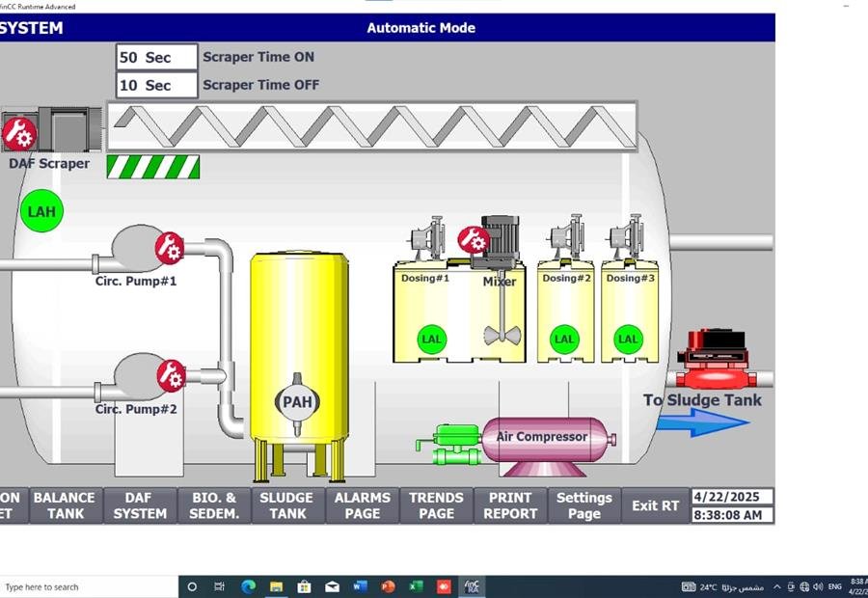
Task: Click the PRINT REPORT button
Action: tap(510, 505)
